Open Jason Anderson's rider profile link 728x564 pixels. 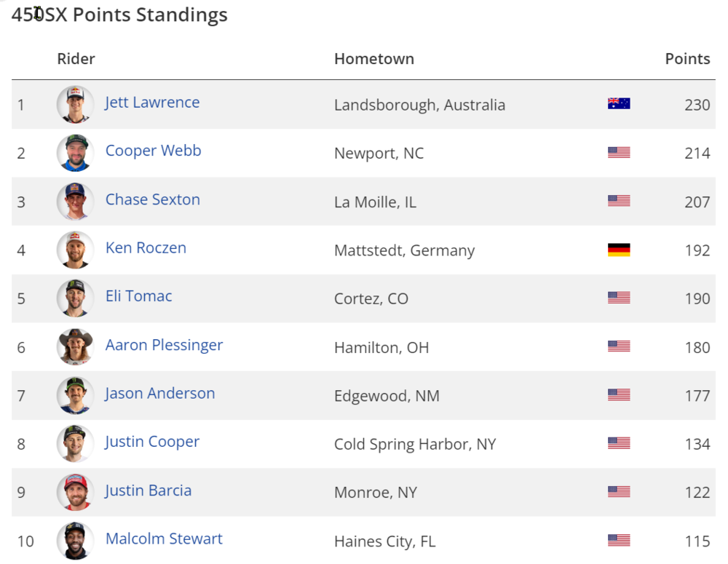[160, 393]
